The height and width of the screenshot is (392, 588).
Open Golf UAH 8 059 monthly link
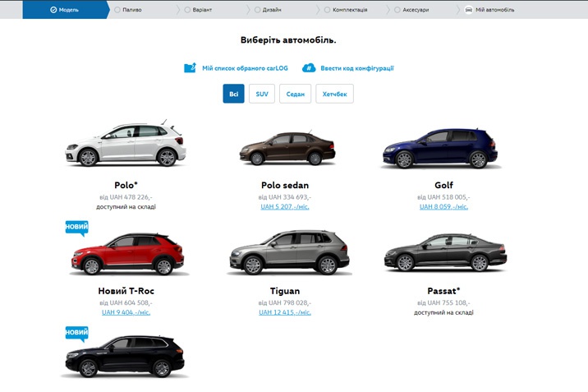[x=443, y=207]
